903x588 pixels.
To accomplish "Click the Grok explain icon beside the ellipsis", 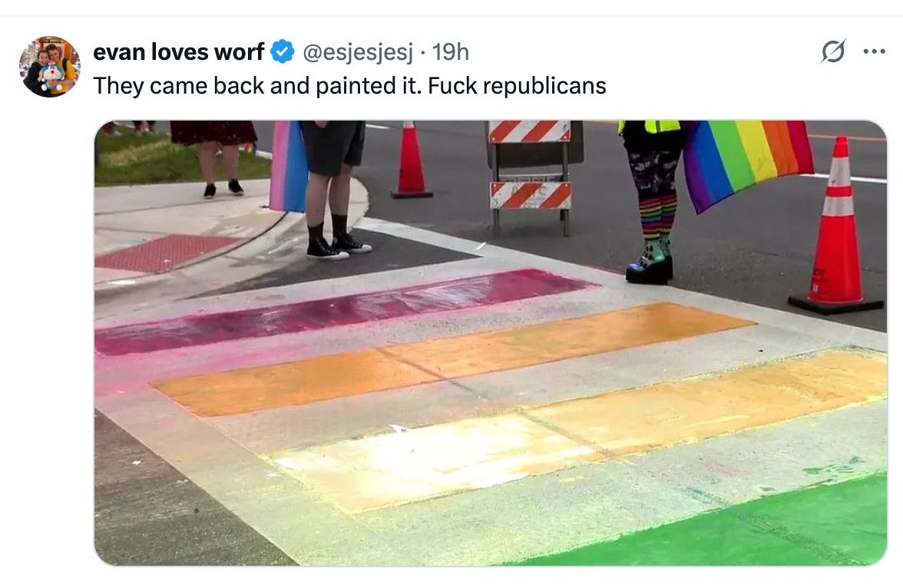I will click(833, 52).
